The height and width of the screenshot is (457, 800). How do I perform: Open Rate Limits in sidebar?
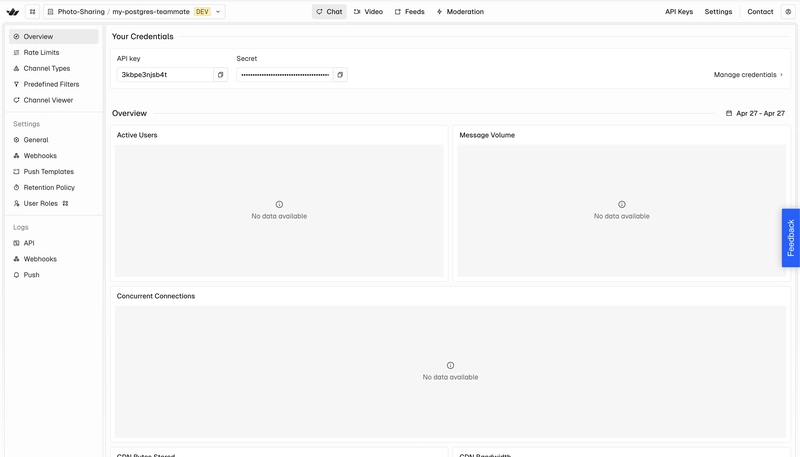[x=54, y=53]
